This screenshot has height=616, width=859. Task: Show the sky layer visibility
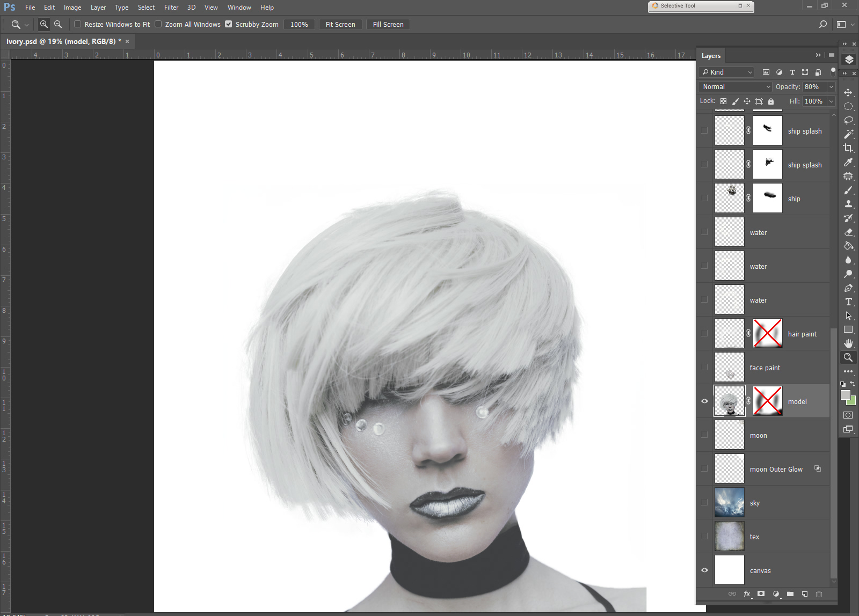[x=704, y=503]
